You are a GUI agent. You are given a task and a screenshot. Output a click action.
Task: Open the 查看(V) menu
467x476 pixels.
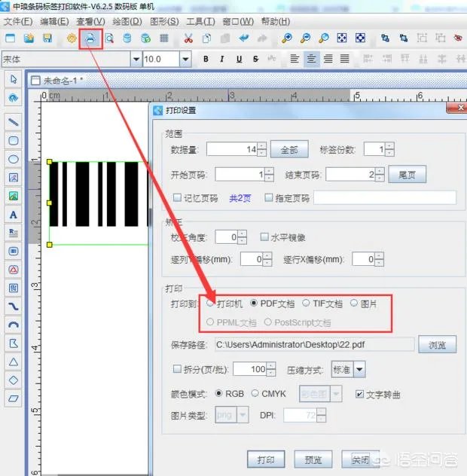point(90,22)
